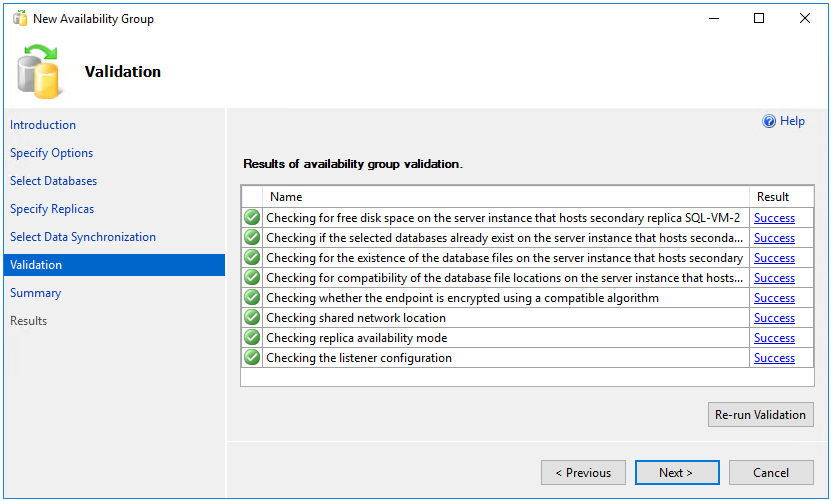Click green check icon beside shared network location
This screenshot has width=831, height=501.
[x=252, y=318]
